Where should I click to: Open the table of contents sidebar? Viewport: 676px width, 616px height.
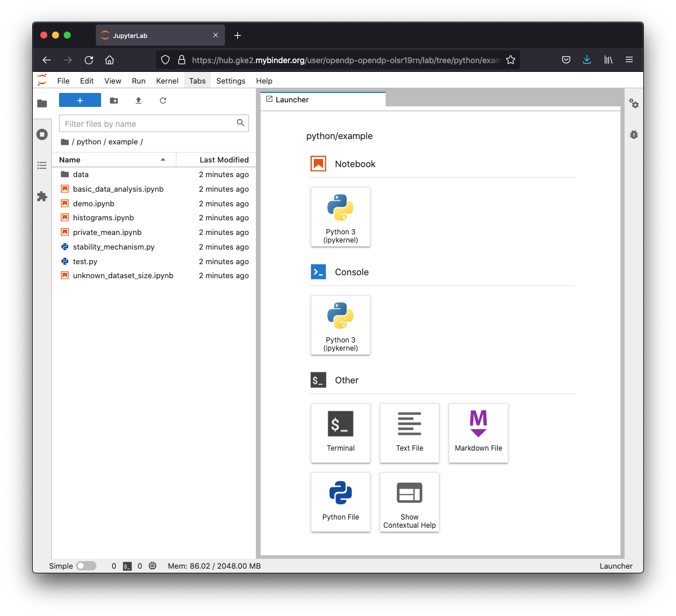pos(41,165)
